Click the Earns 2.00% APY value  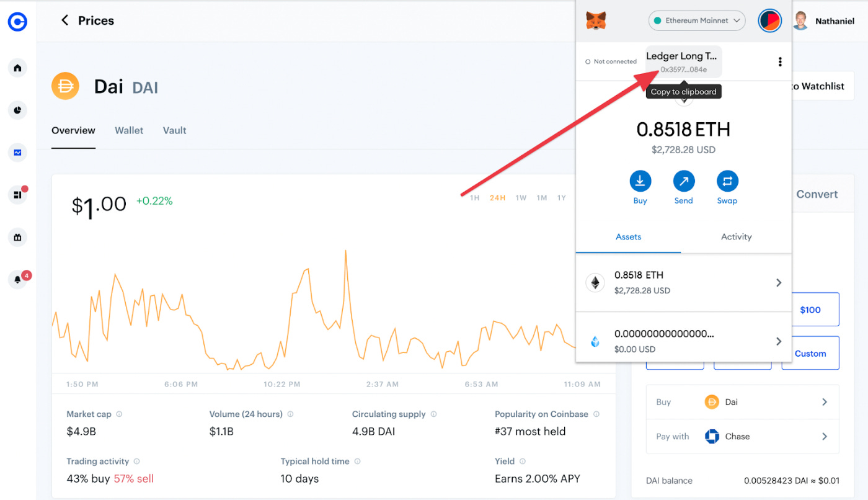[x=538, y=478]
